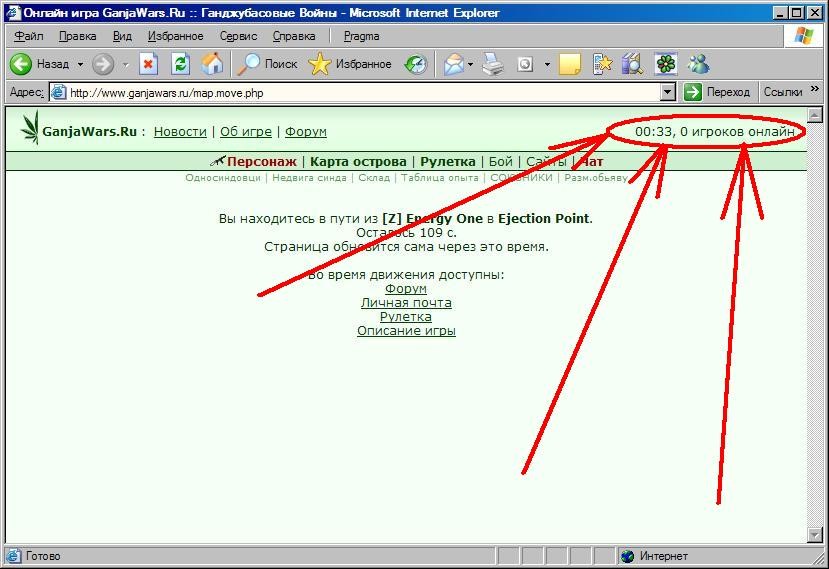
Task: Click the Internet zone globe icon
Action: [x=628, y=556]
